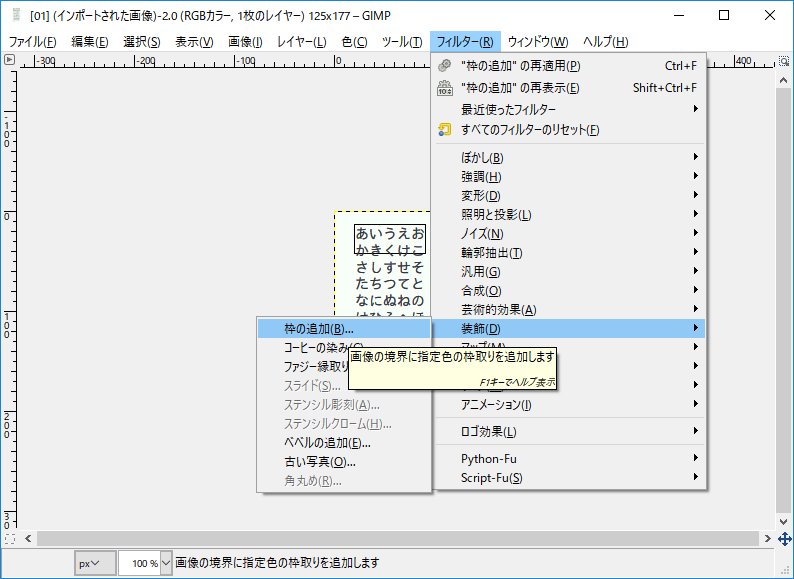Maximize the GIMP window
The height and width of the screenshot is (579, 794).
[x=724, y=15]
